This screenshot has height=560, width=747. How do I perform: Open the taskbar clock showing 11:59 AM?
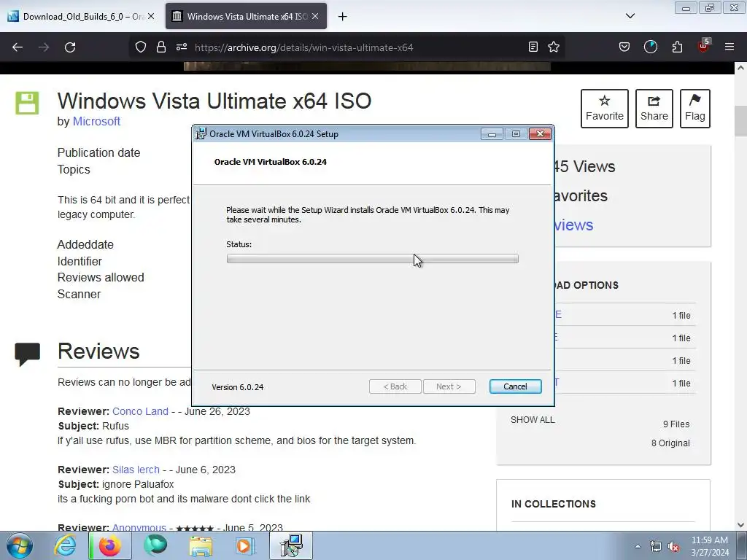710,546
